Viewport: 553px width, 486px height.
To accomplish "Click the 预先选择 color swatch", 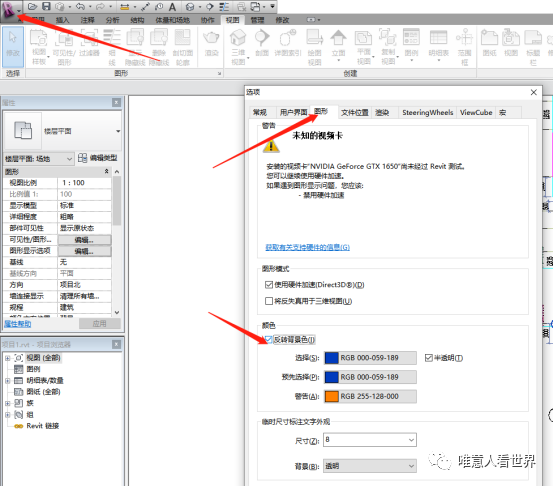I will click(332, 377).
